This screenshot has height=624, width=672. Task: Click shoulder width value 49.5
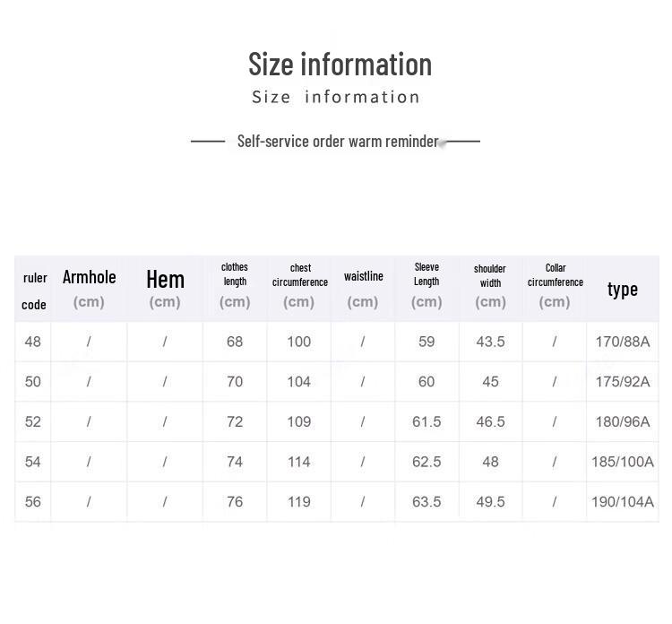pyautogui.click(x=491, y=502)
